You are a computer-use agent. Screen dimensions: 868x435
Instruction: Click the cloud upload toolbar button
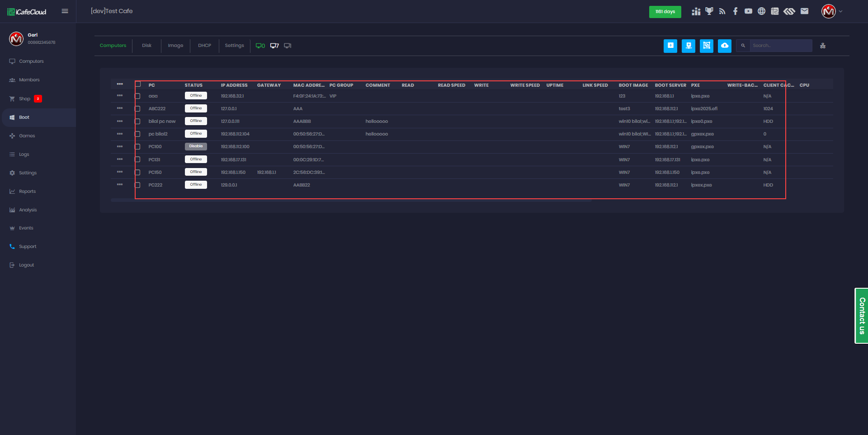724,46
